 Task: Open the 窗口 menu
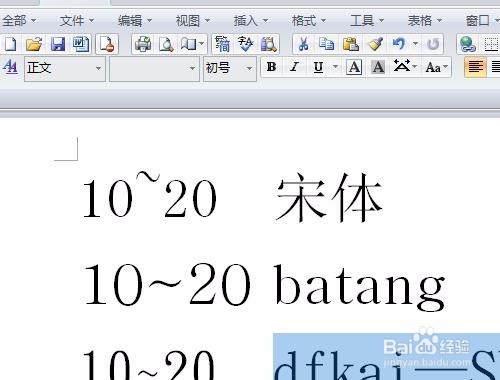(x=482, y=21)
